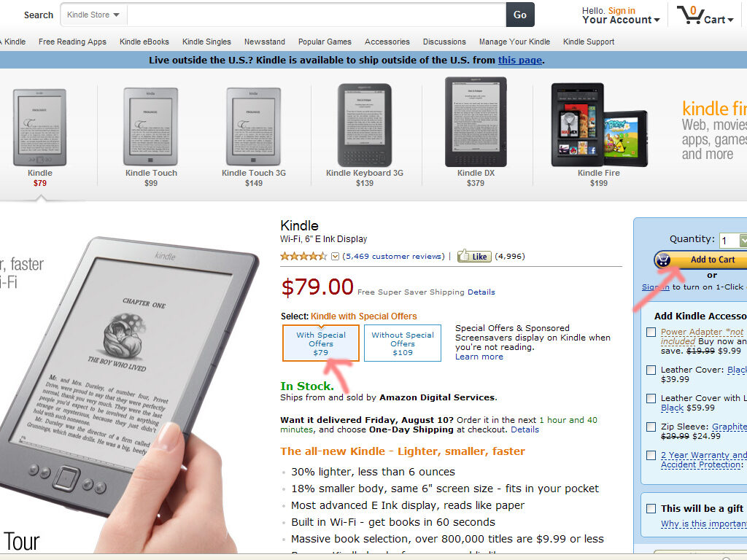
Task: Open the star rating breakdown arrow
Action: tap(335, 256)
